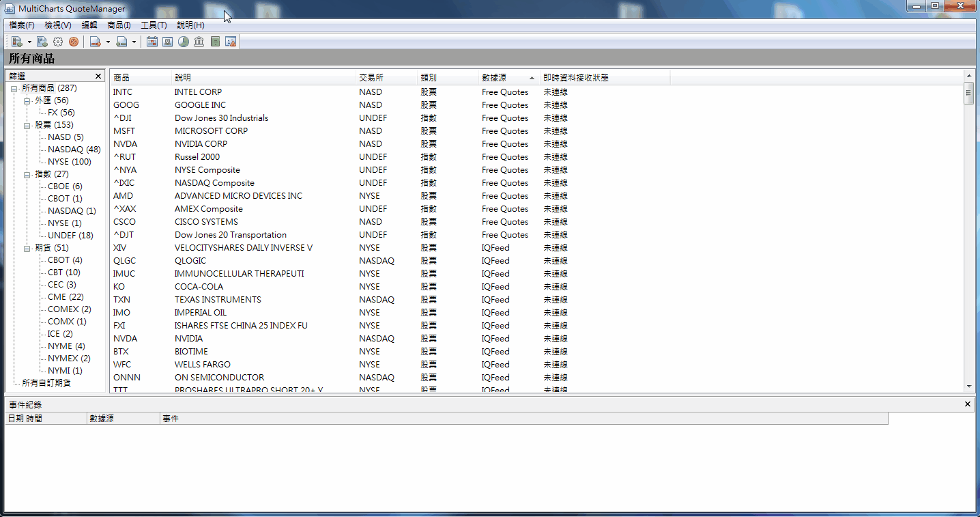
Task: Open the import data dropdown arrow
Action: (x=134, y=42)
